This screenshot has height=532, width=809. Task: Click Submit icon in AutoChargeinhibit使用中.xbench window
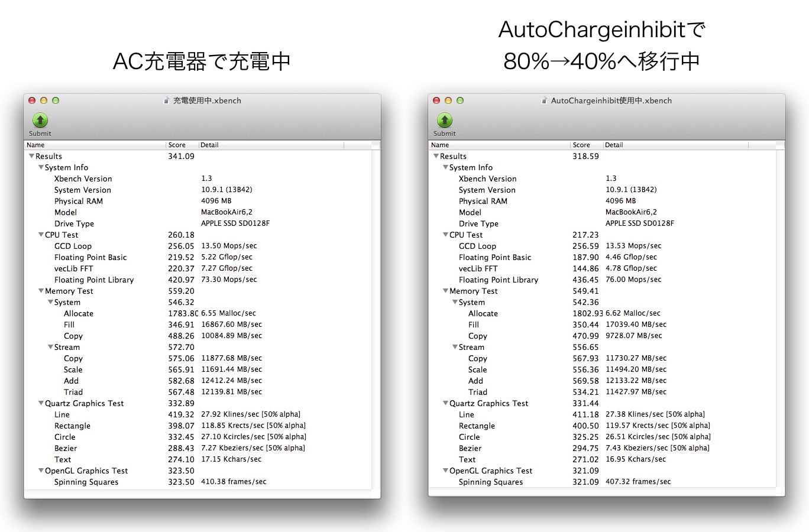coord(445,121)
